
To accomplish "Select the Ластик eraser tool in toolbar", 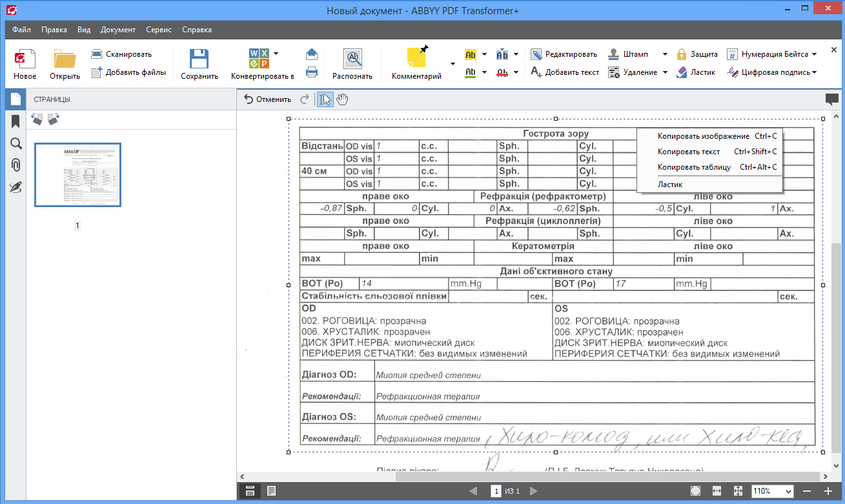I will [x=696, y=72].
